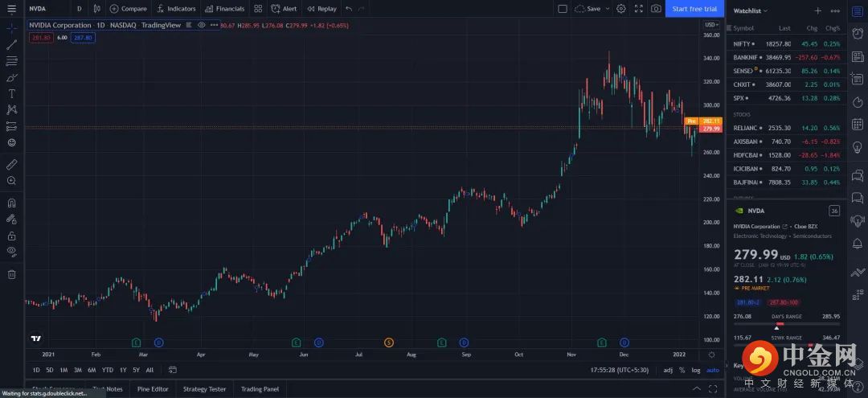868x398 pixels.
Task: Open the Fibonacci and Gann tools
Action: (11, 61)
